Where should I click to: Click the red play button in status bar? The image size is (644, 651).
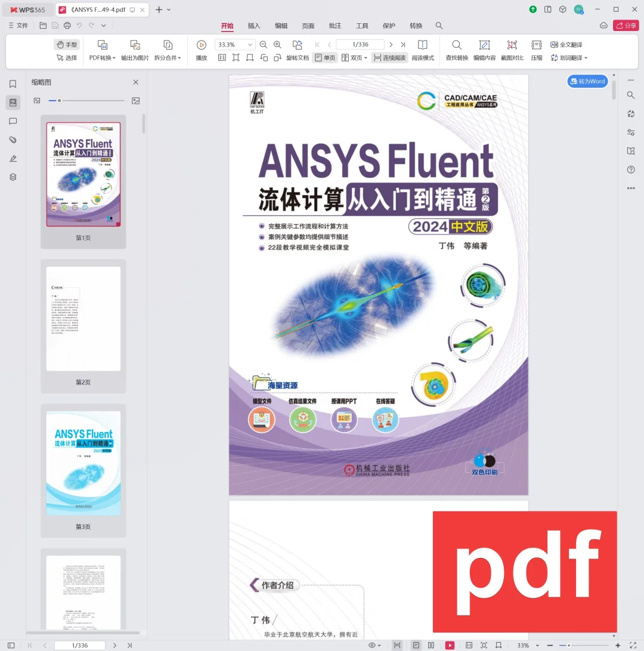pyautogui.click(x=450, y=645)
